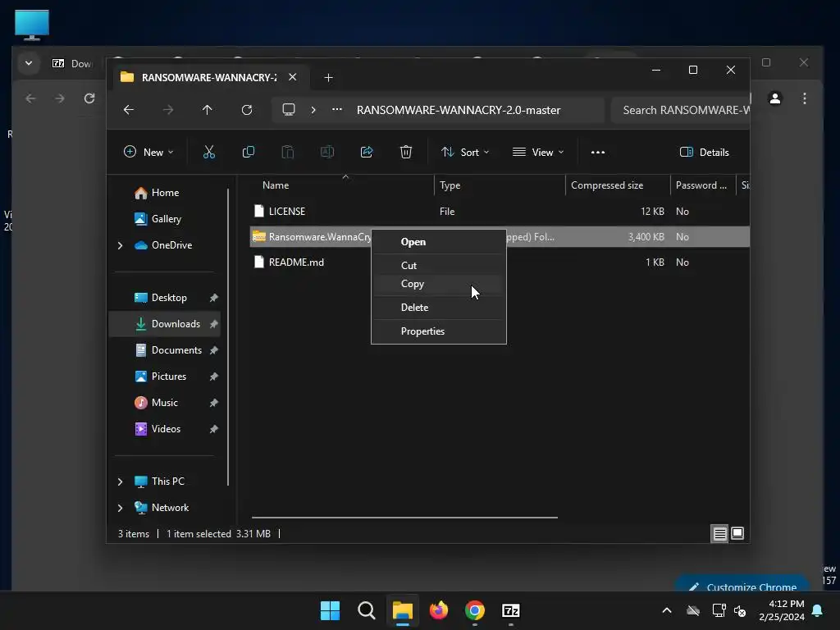Switch to details list view icon in status bar
The width and height of the screenshot is (840, 630).
719,533
